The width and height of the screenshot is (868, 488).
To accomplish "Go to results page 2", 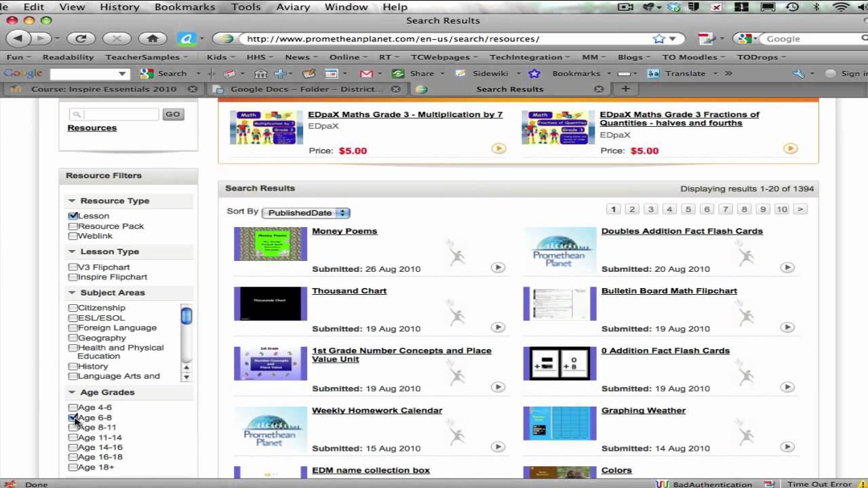I will click(x=632, y=209).
